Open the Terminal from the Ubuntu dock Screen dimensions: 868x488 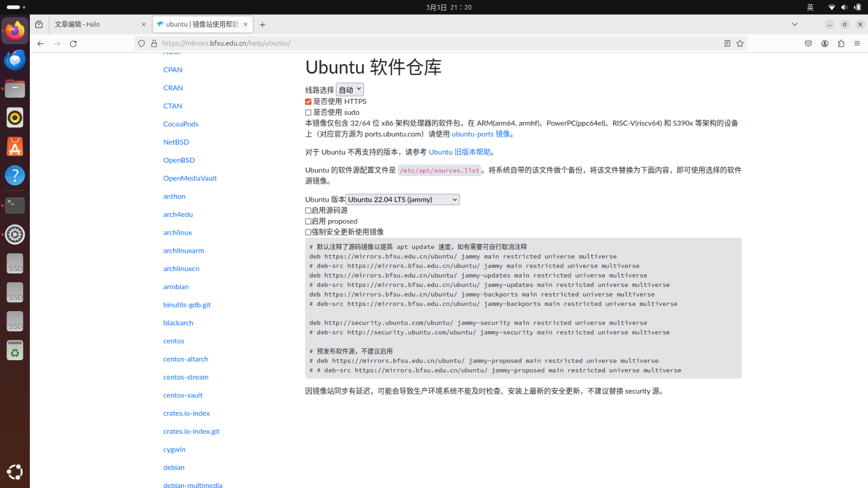(x=15, y=205)
